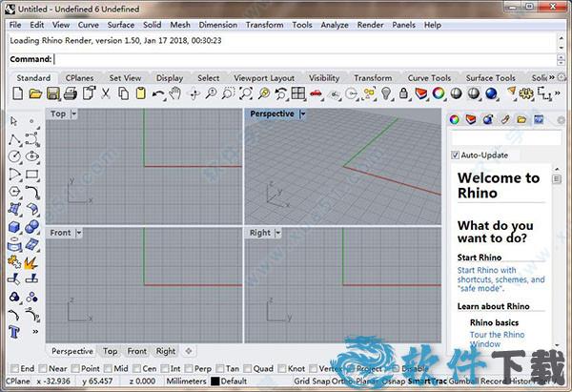Click the four-viewport layout icon
The width and height of the screenshot is (572, 392).
pos(298,93)
